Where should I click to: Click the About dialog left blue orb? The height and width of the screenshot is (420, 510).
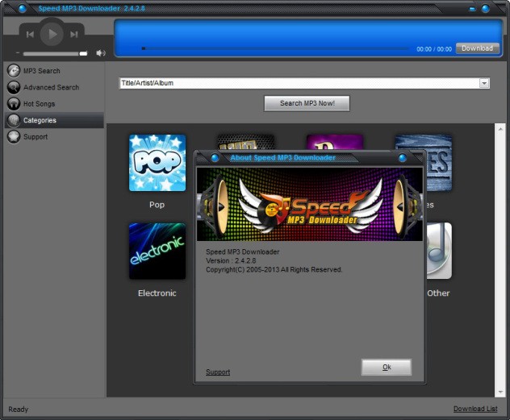pos(215,158)
